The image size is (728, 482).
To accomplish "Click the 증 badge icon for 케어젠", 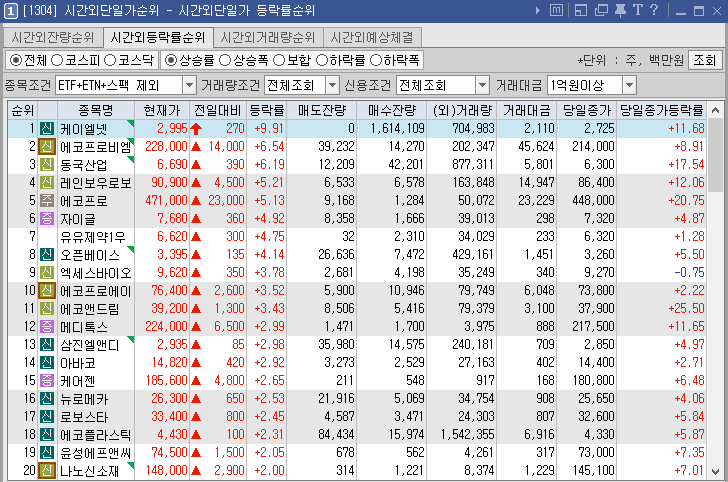I will click(x=46, y=381).
